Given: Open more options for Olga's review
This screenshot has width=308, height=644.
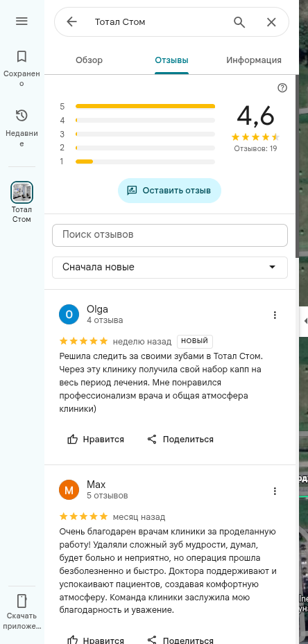Looking at the screenshot, I should tap(275, 315).
